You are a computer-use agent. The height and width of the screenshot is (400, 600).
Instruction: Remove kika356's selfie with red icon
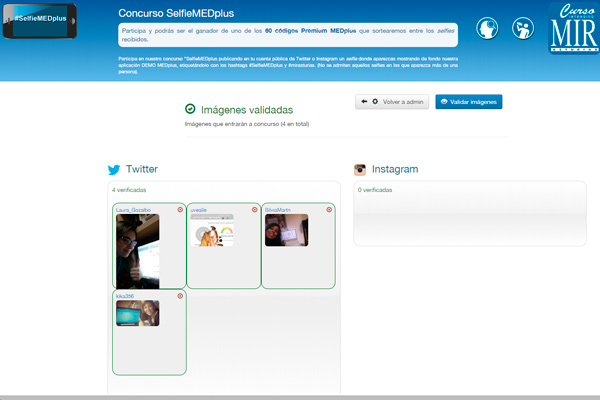(x=180, y=296)
